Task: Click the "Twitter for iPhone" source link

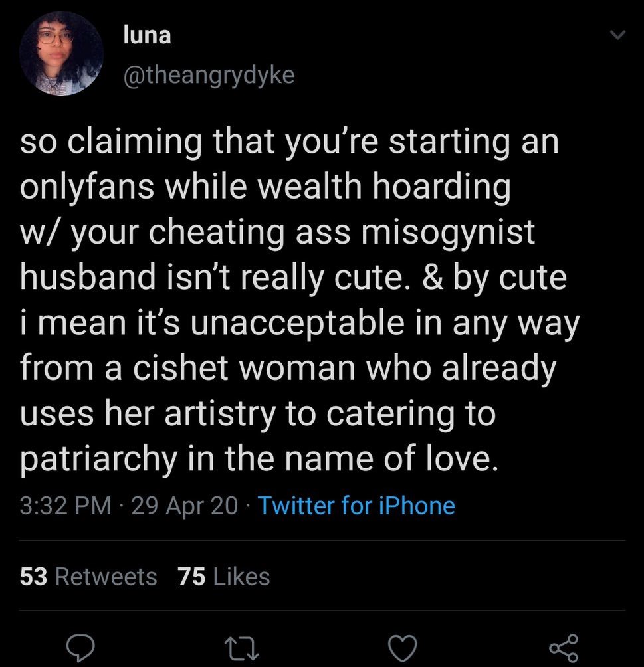Action: [x=356, y=506]
